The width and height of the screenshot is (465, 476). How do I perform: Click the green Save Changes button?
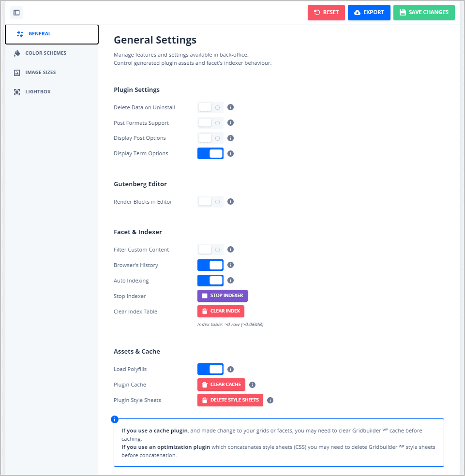[424, 13]
